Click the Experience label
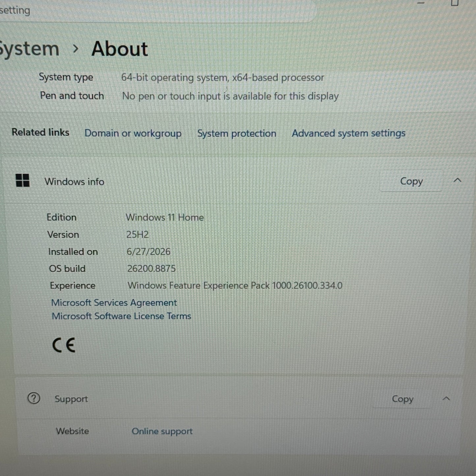 [72, 286]
